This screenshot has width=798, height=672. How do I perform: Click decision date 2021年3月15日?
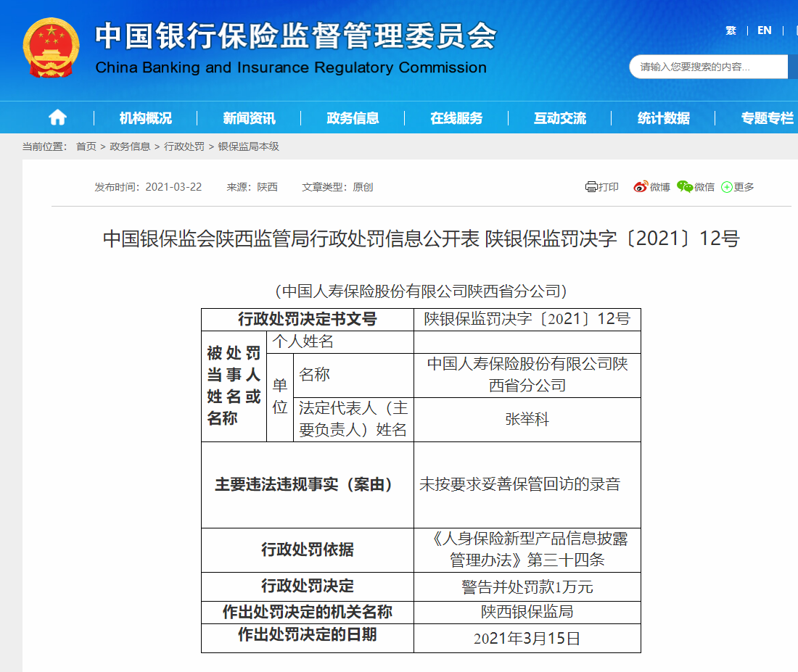(x=527, y=639)
